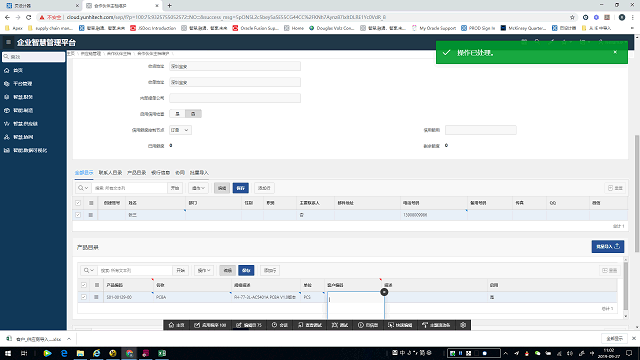The image size is (640, 360).
Task: Click the add row button in contacts grid
Action: pyautogui.click(x=264, y=188)
